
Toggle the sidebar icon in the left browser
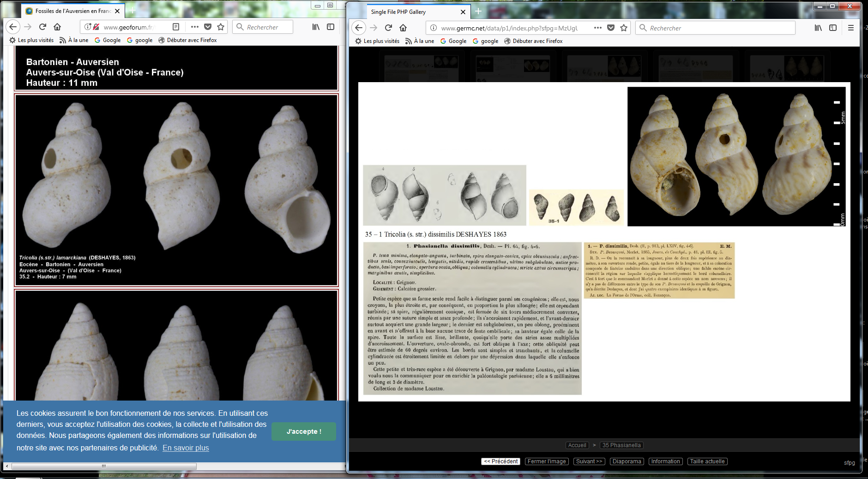tap(331, 27)
